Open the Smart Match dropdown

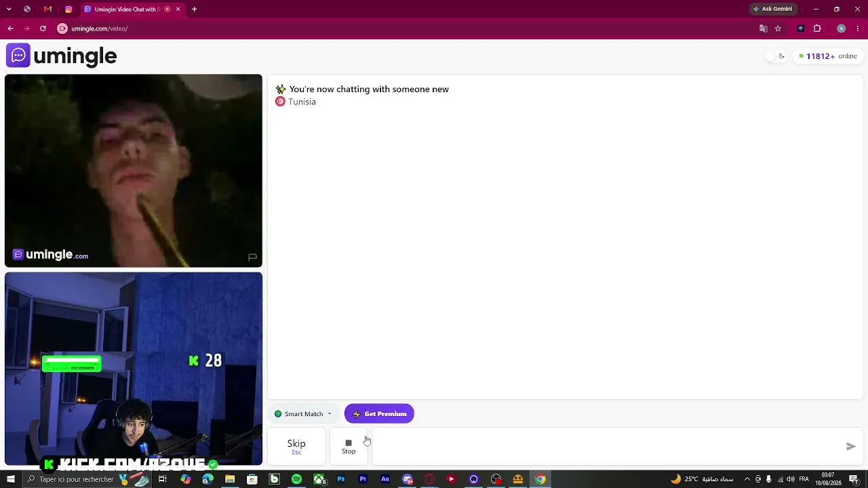[x=303, y=413]
